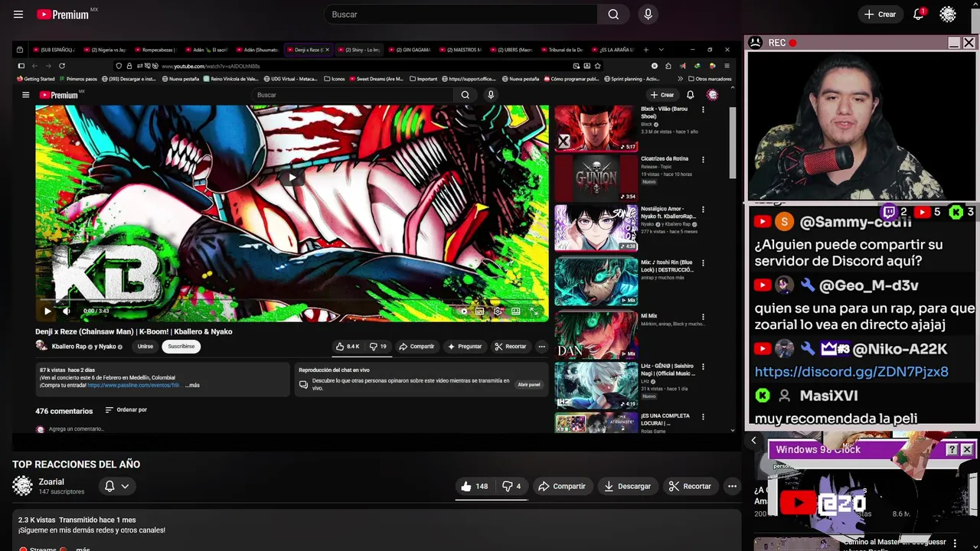
Task: Dislike the stream with 4 dislikes
Action: [511, 486]
